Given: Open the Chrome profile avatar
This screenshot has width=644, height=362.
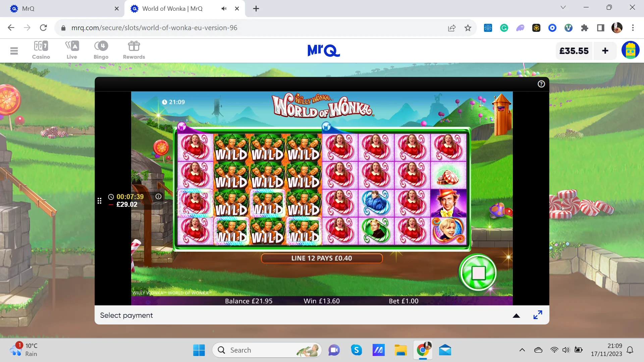Looking at the screenshot, I should pos(617,28).
